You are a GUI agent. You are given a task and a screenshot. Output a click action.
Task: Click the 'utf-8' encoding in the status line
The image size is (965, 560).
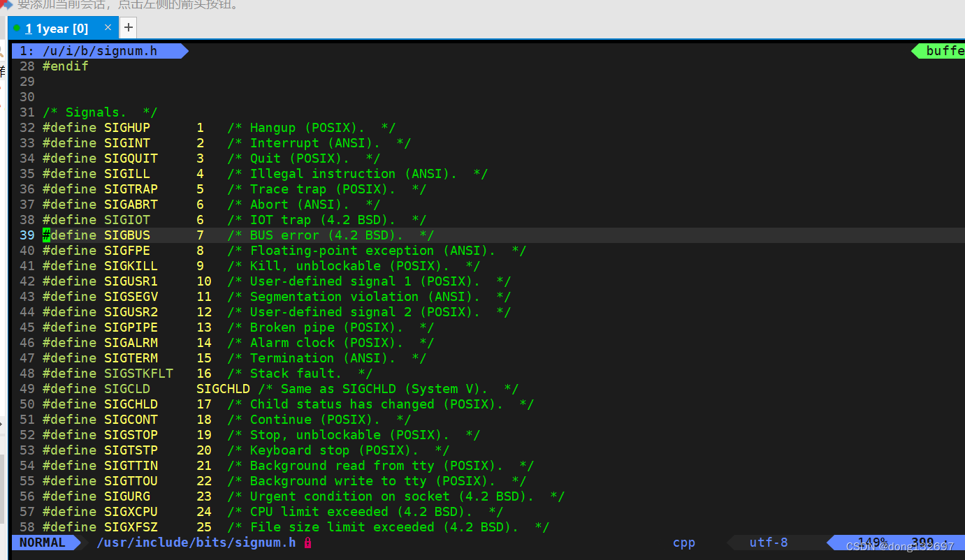tap(769, 543)
